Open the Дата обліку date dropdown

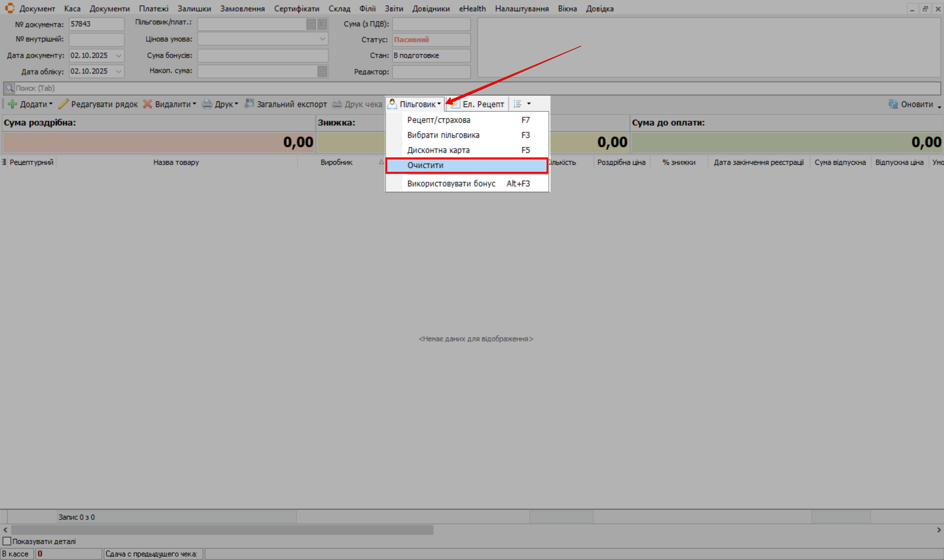click(118, 71)
